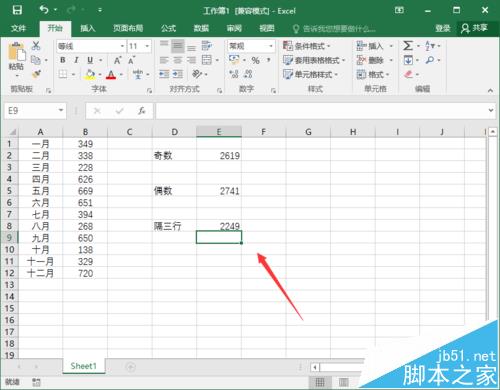Toggle Wrap Text
The image size is (500, 390).
point(207,46)
